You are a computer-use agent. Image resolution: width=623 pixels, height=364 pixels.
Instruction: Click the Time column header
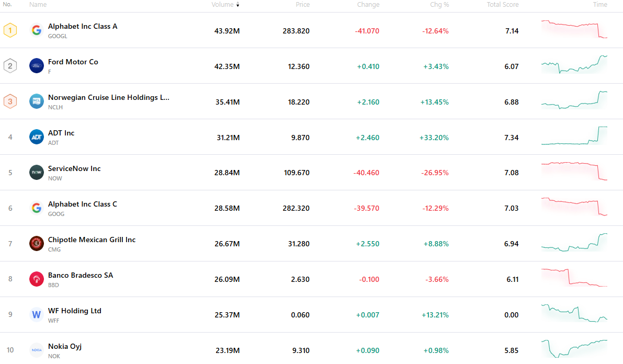[600, 4]
